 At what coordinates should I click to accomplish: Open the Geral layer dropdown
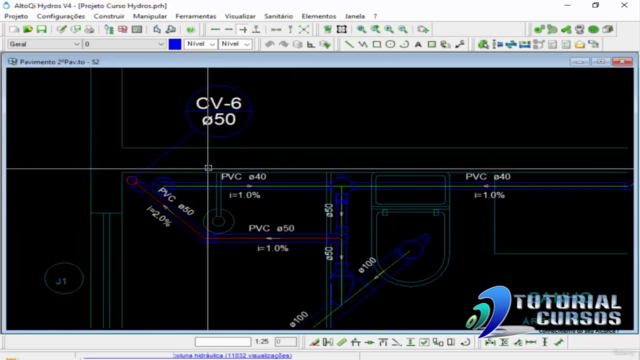(44, 44)
